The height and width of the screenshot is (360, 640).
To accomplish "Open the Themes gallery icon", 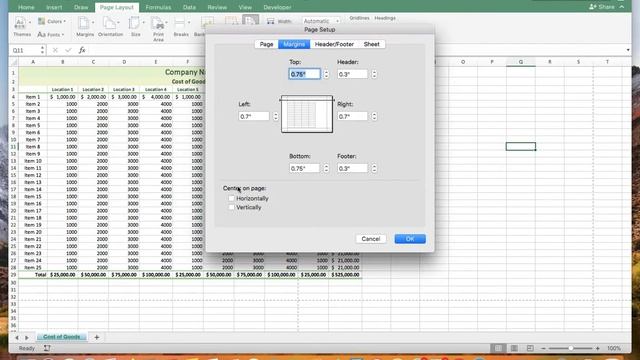I will pyautogui.click(x=20, y=22).
